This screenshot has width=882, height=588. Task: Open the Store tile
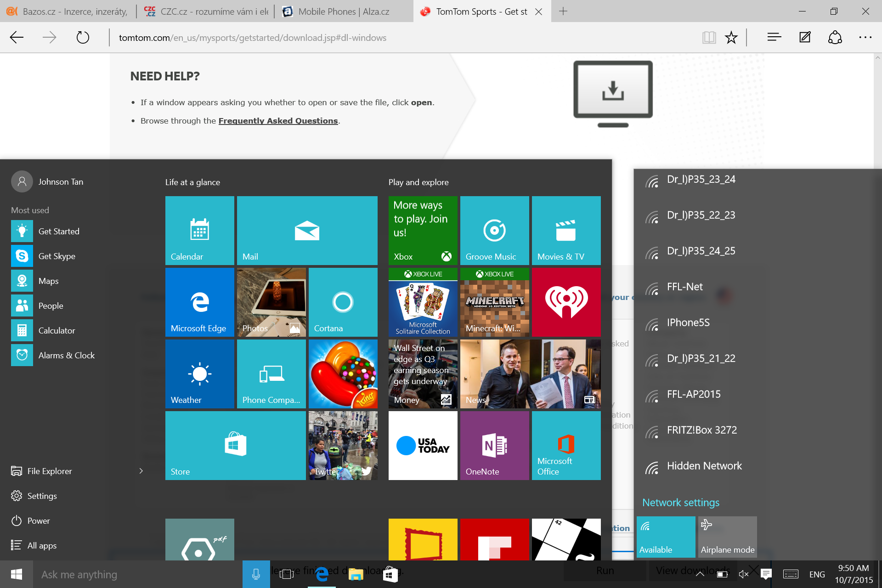pyautogui.click(x=235, y=445)
